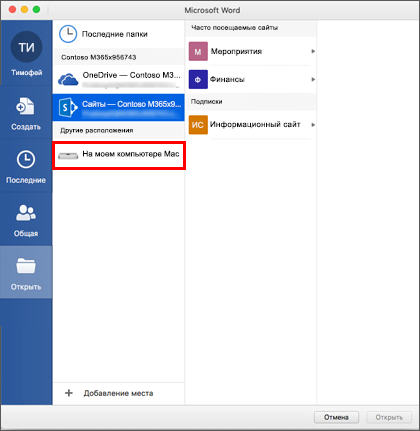Close the Microsoft Word dialog window
The width and height of the screenshot is (420, 431).
point(12,9)
